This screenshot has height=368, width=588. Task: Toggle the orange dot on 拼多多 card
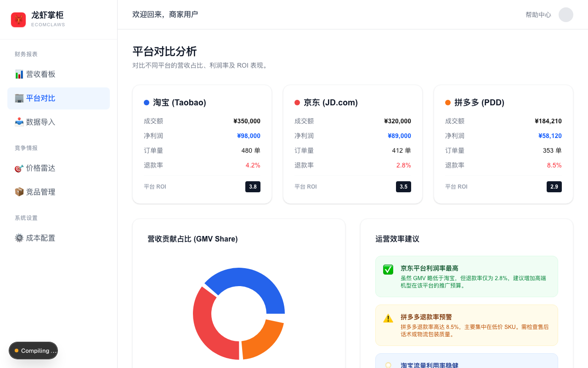point(448,102)
